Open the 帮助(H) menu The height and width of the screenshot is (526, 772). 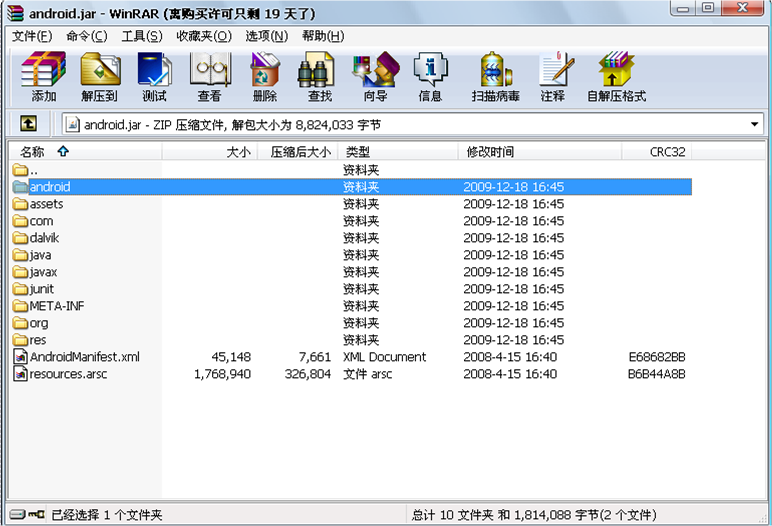pyautogui.click(x=323, y=36)
